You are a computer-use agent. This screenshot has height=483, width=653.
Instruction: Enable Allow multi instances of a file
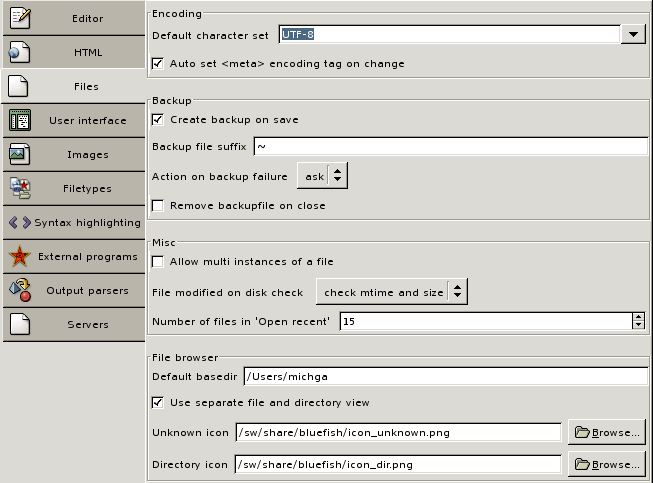click(158, 262)
